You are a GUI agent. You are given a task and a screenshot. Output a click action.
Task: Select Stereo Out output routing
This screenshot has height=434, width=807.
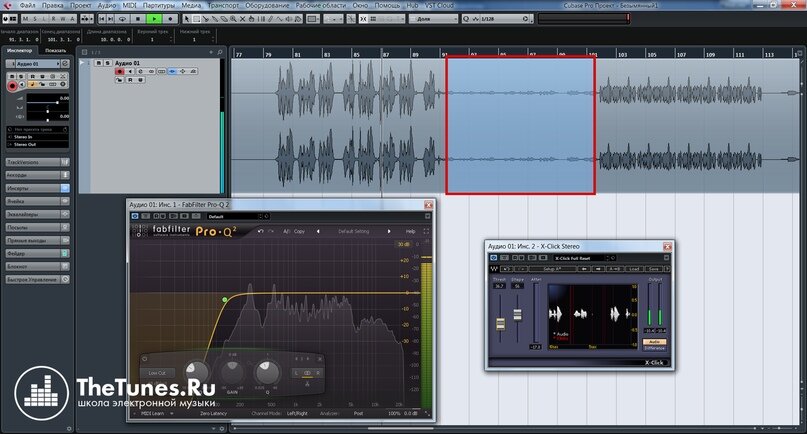tap(38, 144)
